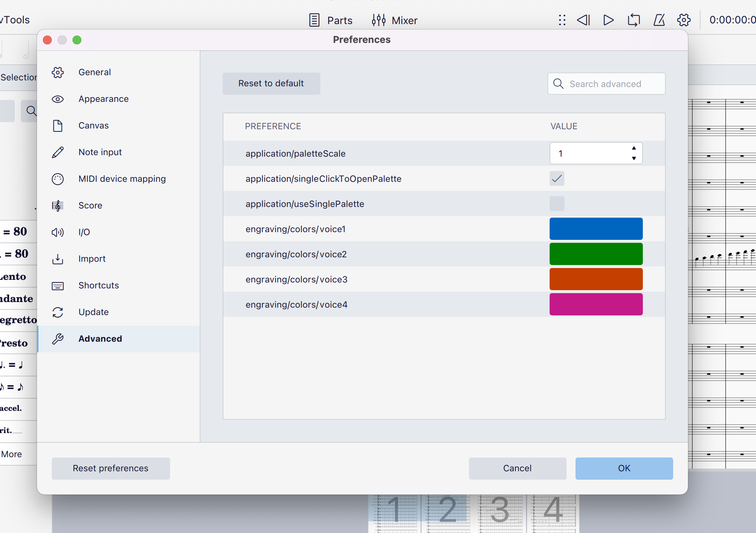The width and height of the screenshot is (756, 533).
Task: Toggle the metronome in the toolbar
Action: click(x=659, y=20)
